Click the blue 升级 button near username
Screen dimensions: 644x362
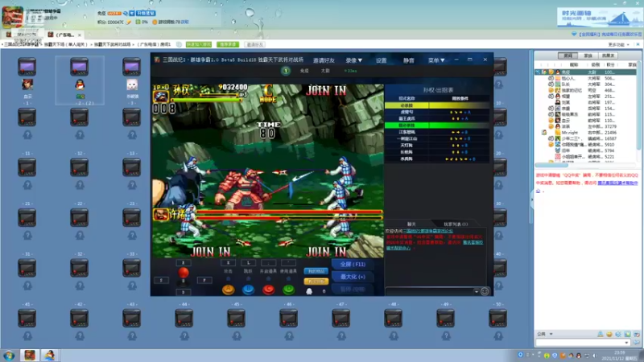tap(146, 13)
